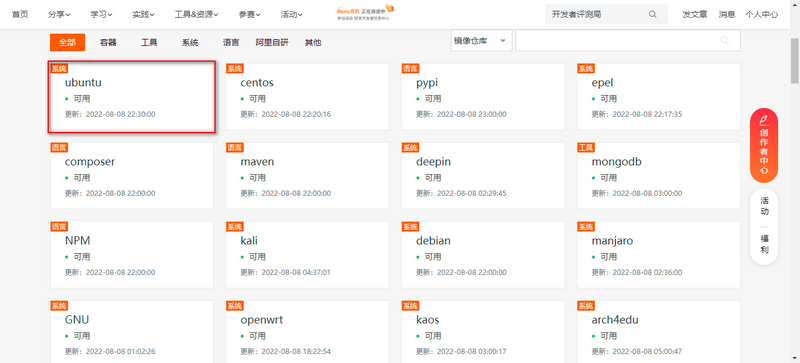
Task: Open the epel mirror card
Action: [x=659, y=97]
